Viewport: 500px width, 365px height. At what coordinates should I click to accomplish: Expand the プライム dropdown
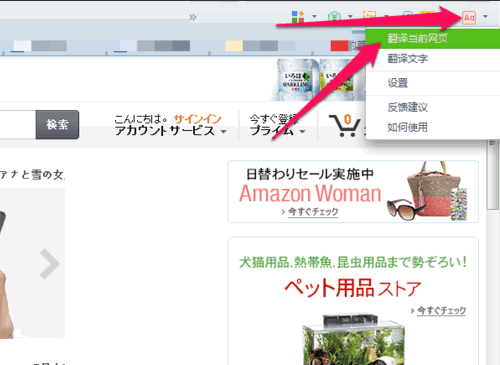tap(277, 131)
